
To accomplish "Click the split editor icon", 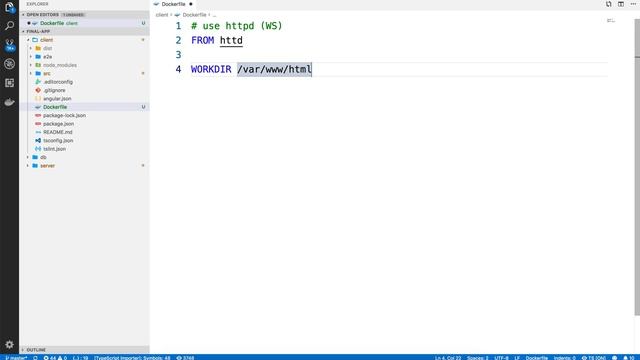I will pyautogui.click(x=621, y=4).
